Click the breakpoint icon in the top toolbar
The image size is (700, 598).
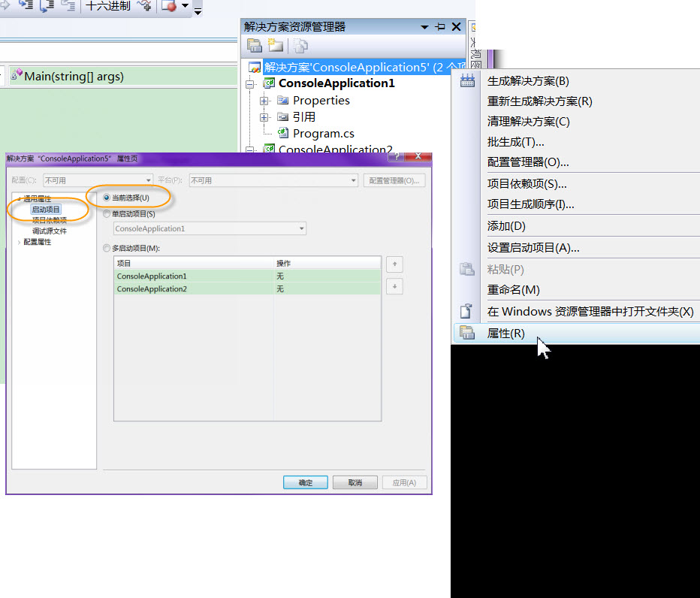tap(169, 6)
